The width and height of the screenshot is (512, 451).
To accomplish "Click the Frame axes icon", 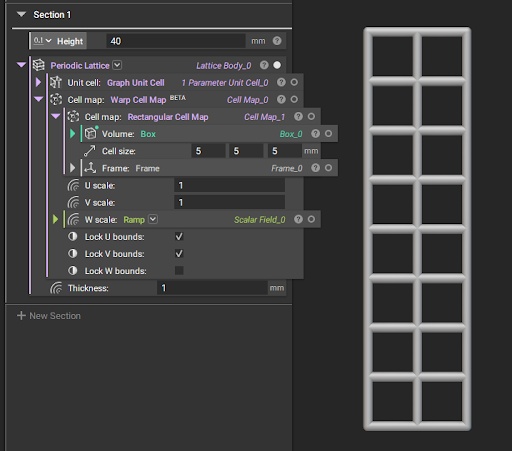I will coord(90,168).
